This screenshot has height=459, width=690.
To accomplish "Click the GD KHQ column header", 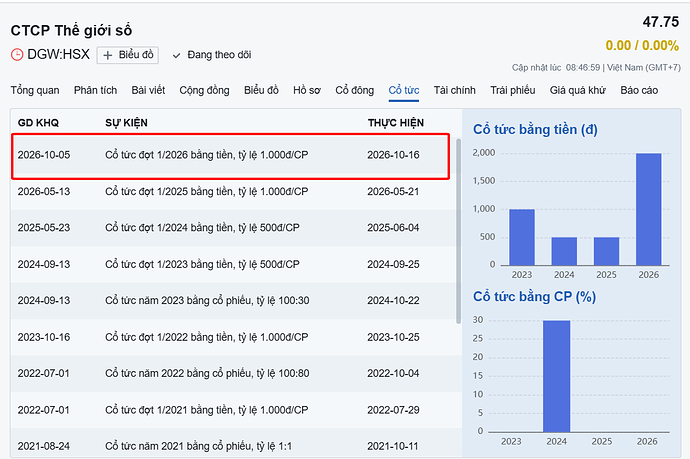I will [38, 123].
